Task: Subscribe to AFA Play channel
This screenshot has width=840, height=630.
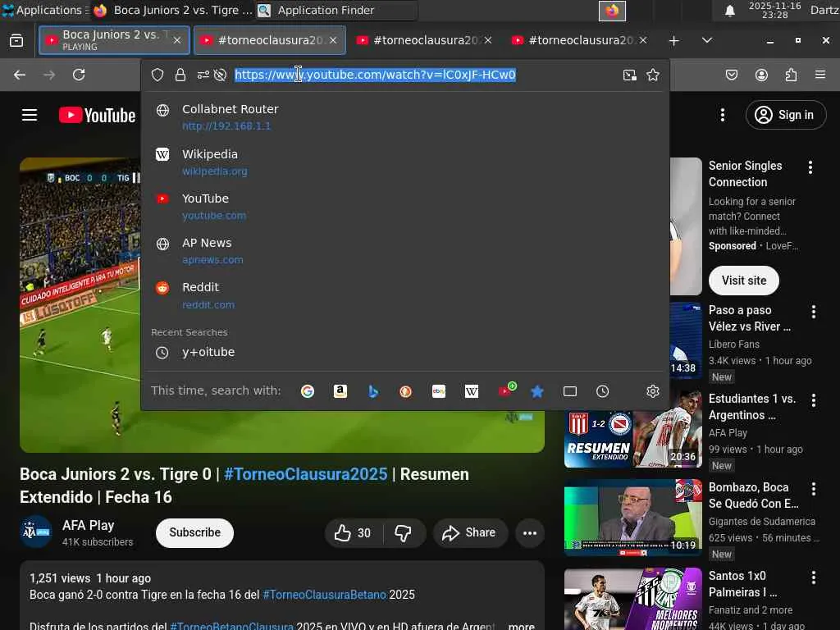Action: (194, 533)
